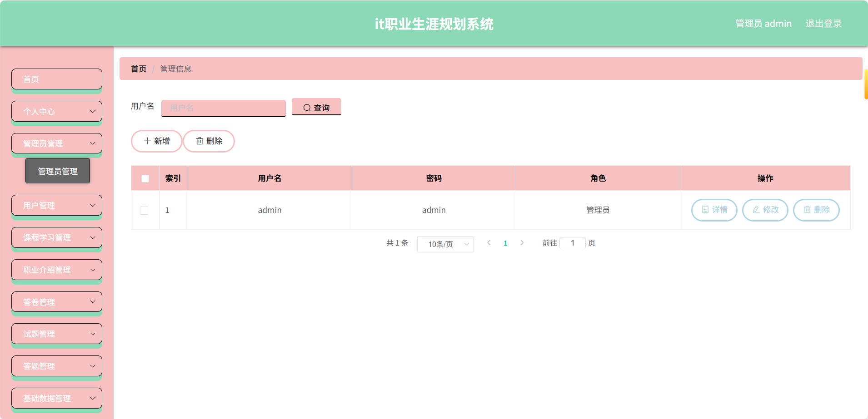Viewport: 868px width, 419px height.
Task: Click the 管理员 role cell
Action: [598, 210]
